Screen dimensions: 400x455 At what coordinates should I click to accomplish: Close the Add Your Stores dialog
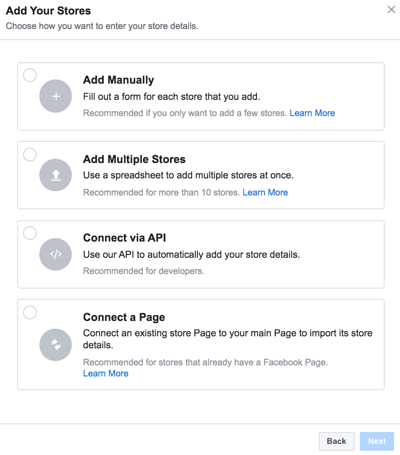click(391, 10)
